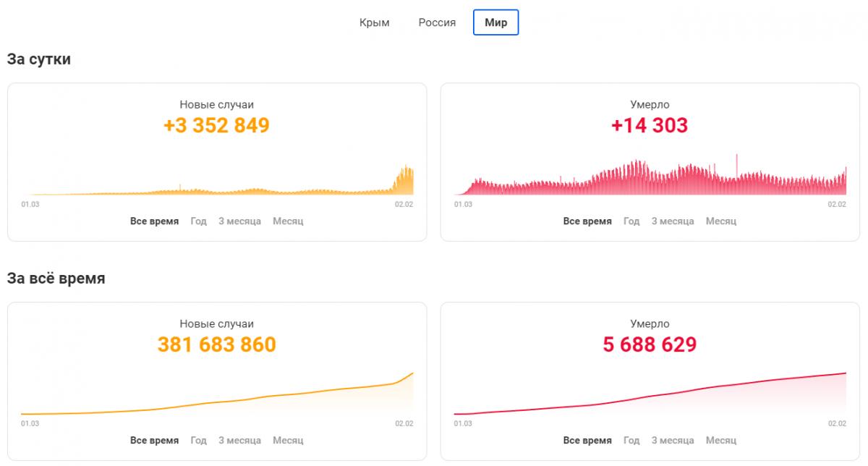The height and width of the screenshot is (466, 868).
Task: Choose Все время for daily Новые случаи
Action: coord(154,221)
